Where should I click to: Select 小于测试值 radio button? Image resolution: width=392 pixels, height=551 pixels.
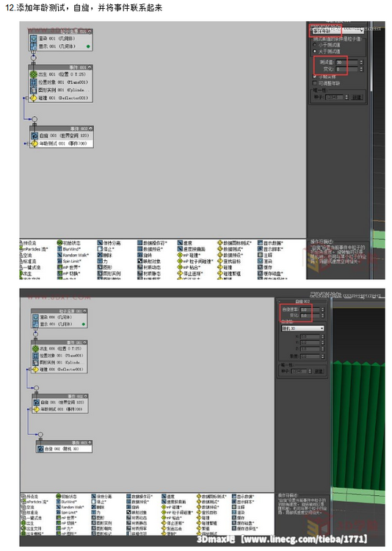click(x=314, y=45)
